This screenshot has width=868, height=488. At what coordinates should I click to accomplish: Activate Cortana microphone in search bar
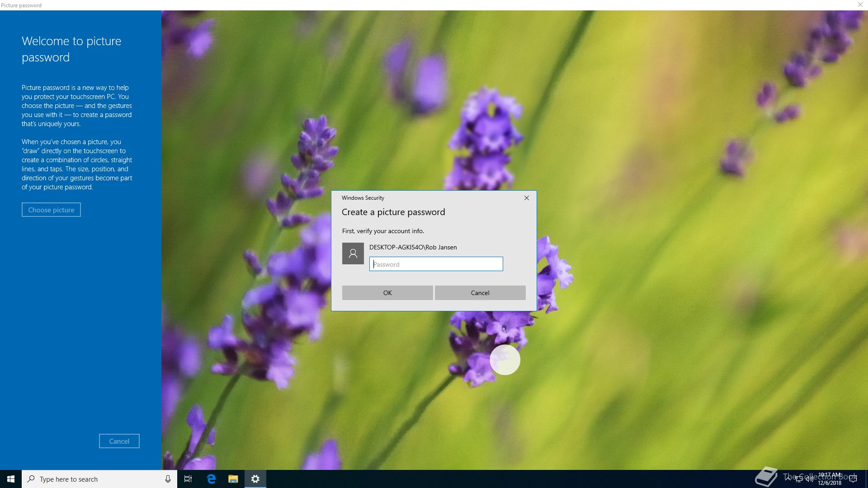pyautogui.click(x=168, y=479)
